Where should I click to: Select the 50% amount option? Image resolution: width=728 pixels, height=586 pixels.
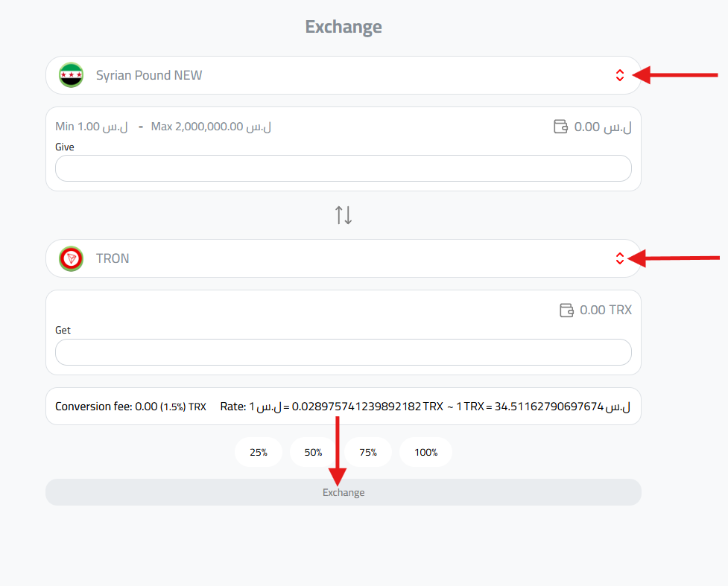tap(313, 452)
